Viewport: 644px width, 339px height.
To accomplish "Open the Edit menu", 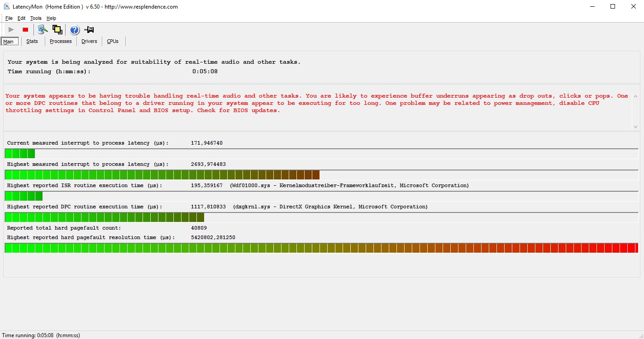I will tap(22, 19).
